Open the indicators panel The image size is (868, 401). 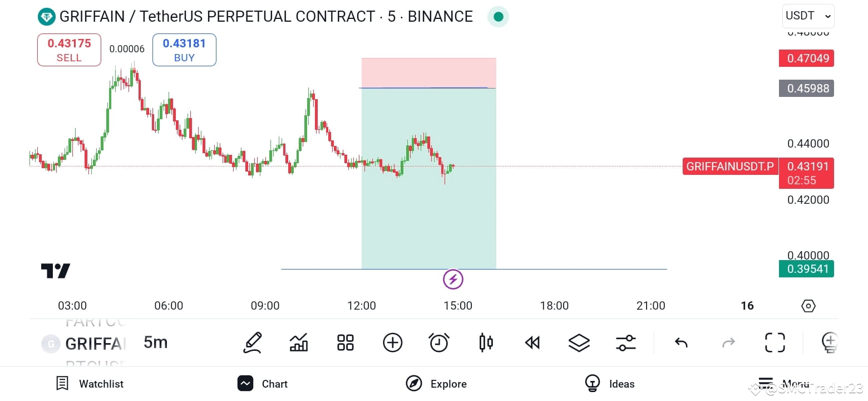click(x=299, y=343)
